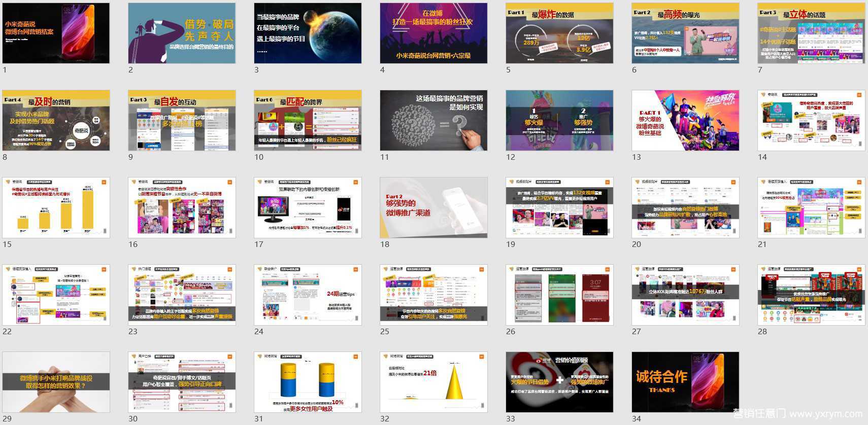Click slide 13 PART 1 够火爆的微博奇葩说粉丝基础
Image resolution: width=868 pixels, height=425 pixels.
(x=685, y=120)
